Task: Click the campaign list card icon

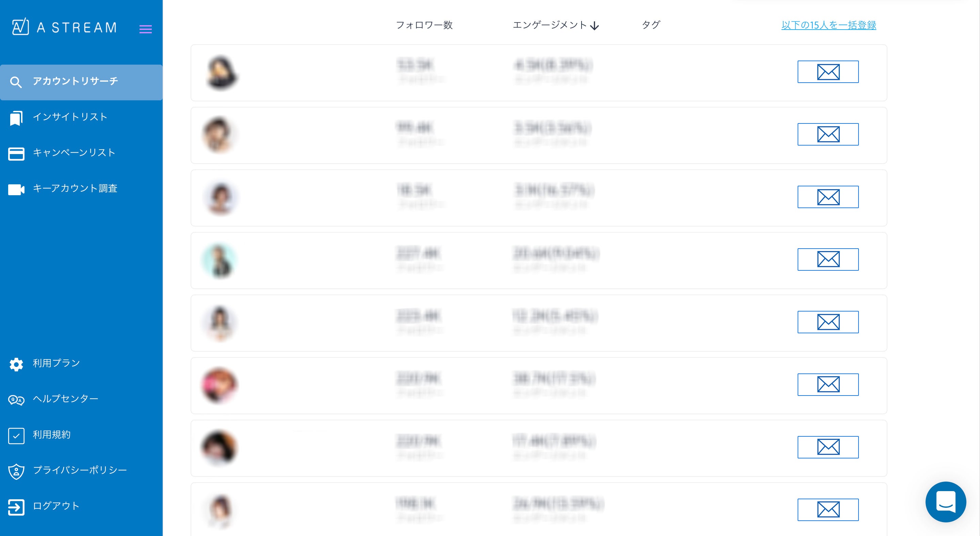Action: [16, 154]
